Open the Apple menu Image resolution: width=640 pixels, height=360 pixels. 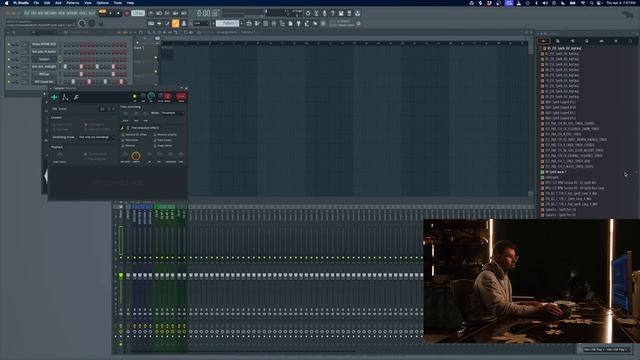[7, 3]
